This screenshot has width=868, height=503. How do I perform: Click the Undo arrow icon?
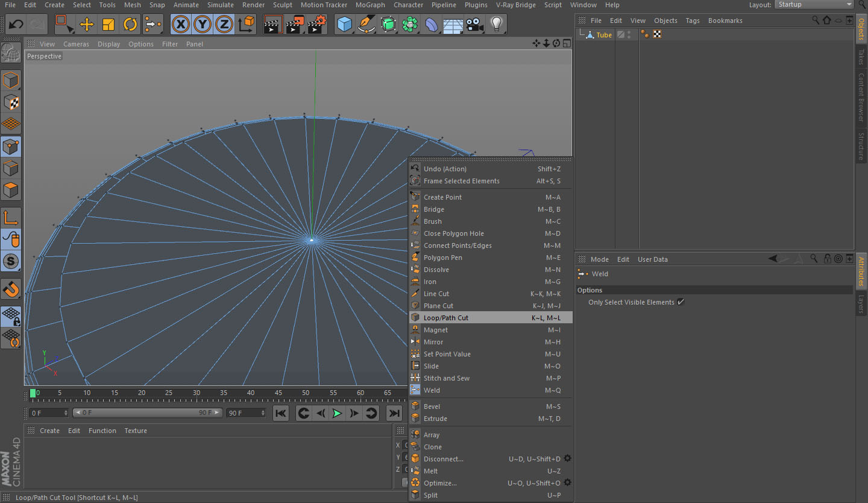(16, 25)
